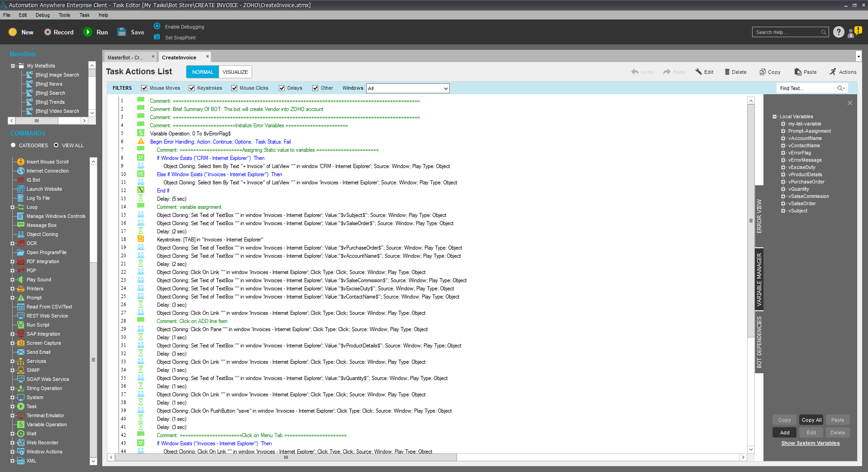Open the Debug menu
Screen dimensions: 868x472
[x=43, y=15]
